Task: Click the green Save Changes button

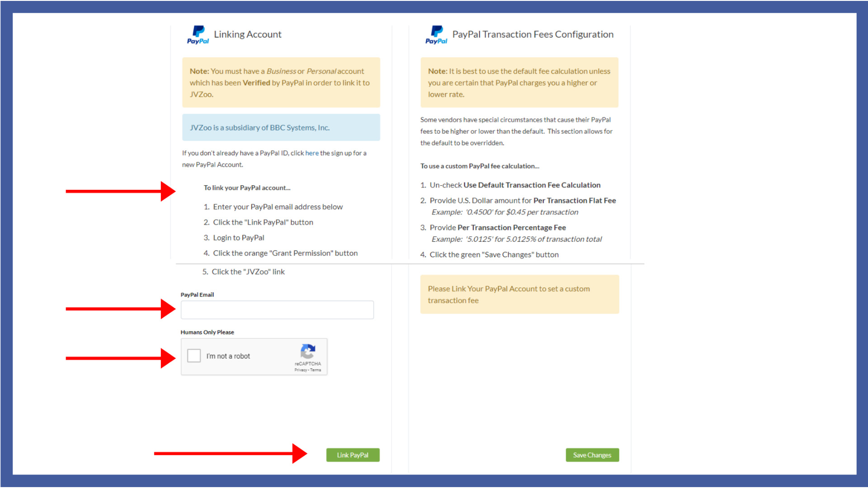Action: (592, 455)
